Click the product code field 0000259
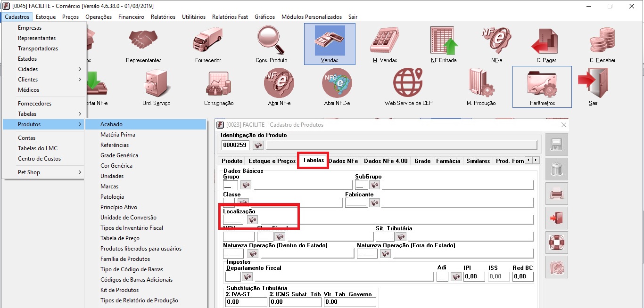Image resolution: width=644 pixels, height=308 pixels. tap(235, 145)
